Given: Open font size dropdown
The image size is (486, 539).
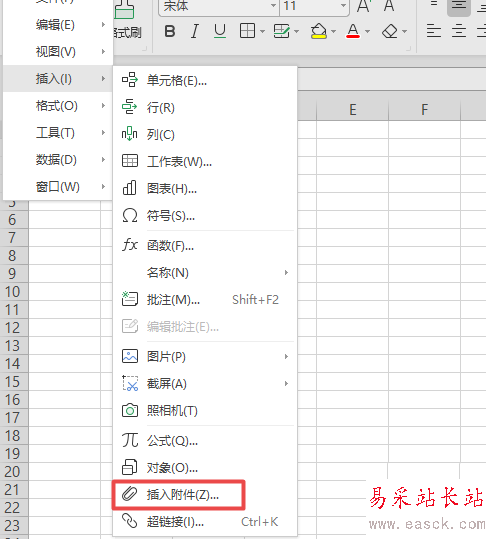Looking at the screenshot, I should pos(343,6).
